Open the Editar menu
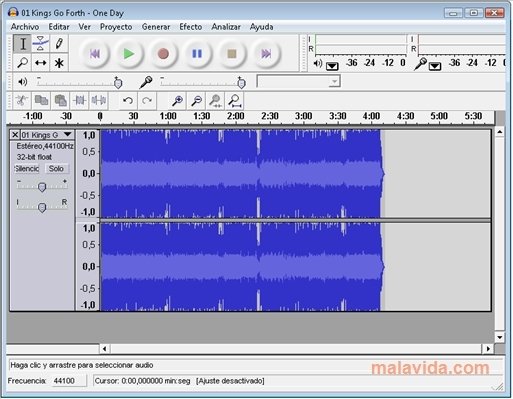The image size is (513, 399). [x=59, y=27]
